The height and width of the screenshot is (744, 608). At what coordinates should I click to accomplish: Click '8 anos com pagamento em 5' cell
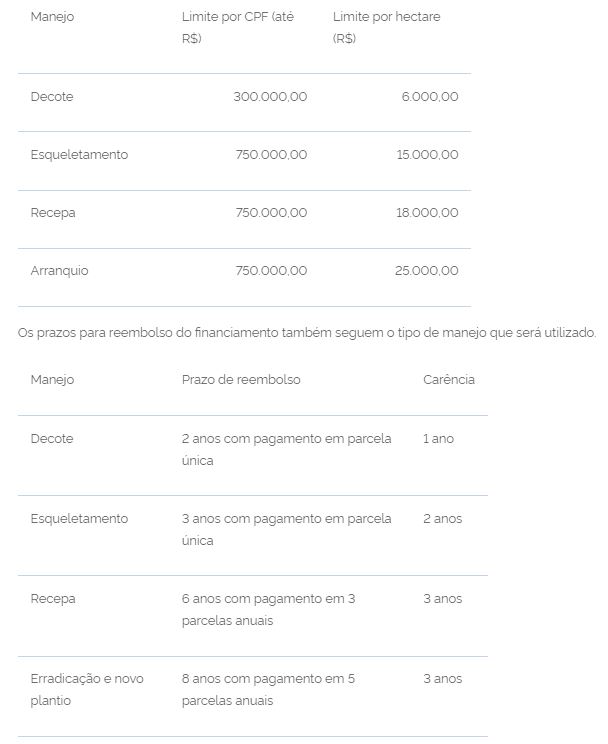click(268, 689)
